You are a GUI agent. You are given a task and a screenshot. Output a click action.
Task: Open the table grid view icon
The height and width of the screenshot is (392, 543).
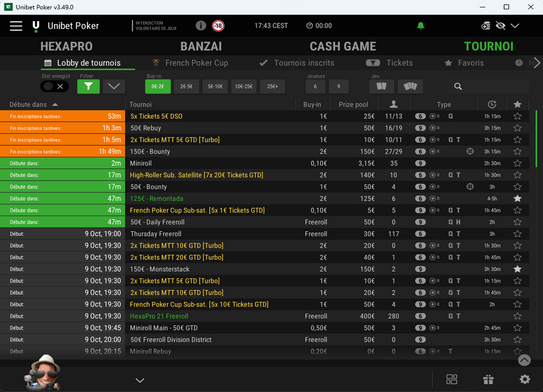click(451, 379)
